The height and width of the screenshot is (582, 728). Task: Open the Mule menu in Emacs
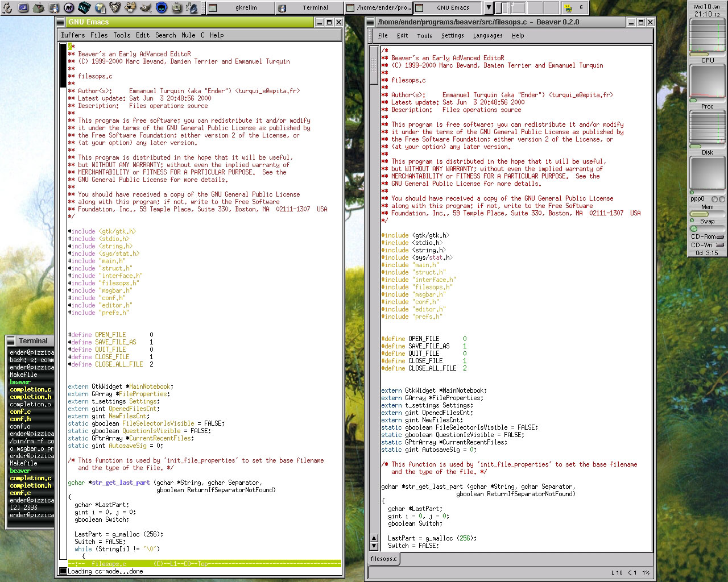pyautogui.click(x=188, y=35)
